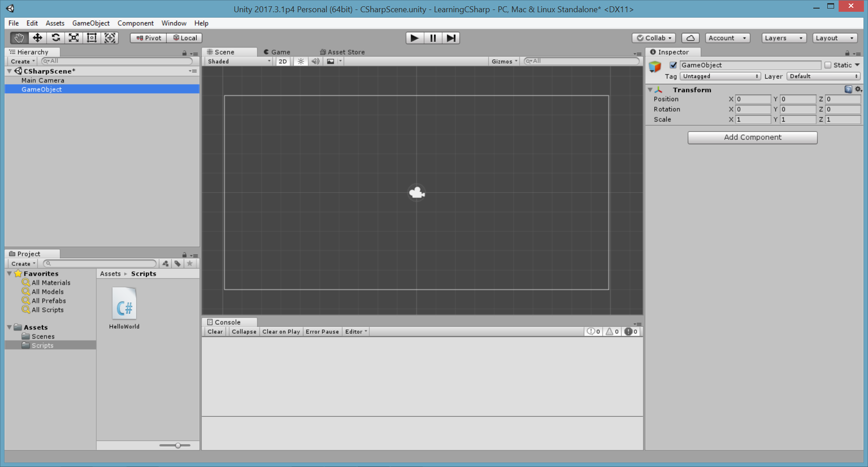
Task: Uncheck GameObject active checkbox
Action: (x=673, y=65)
